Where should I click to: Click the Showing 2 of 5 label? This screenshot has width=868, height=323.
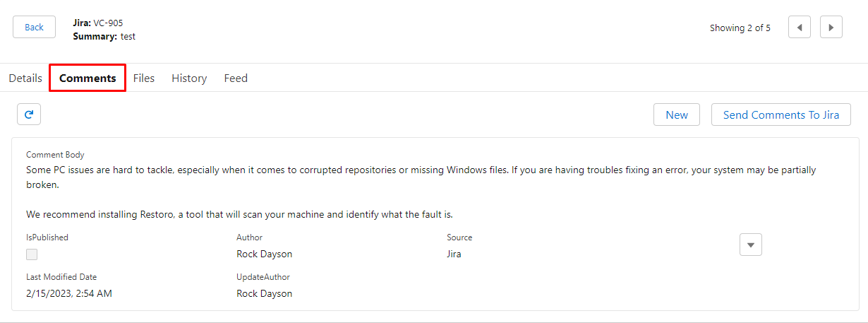(x=740, y=28)
